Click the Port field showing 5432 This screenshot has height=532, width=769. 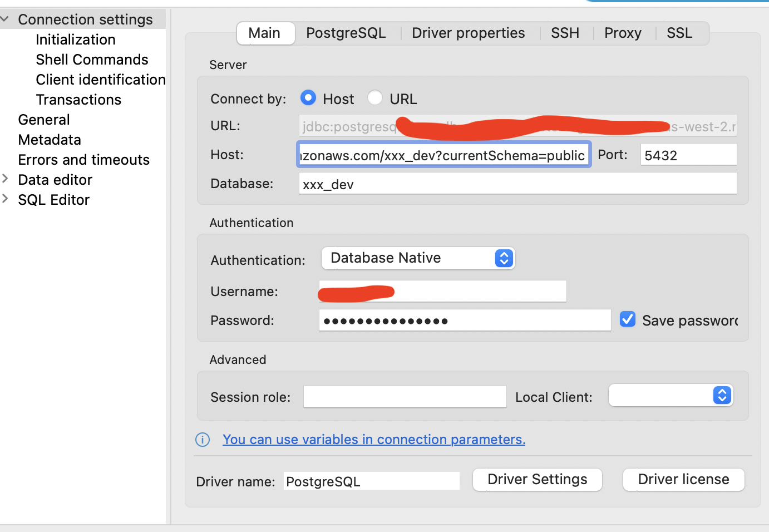click(x=688, y=155)
